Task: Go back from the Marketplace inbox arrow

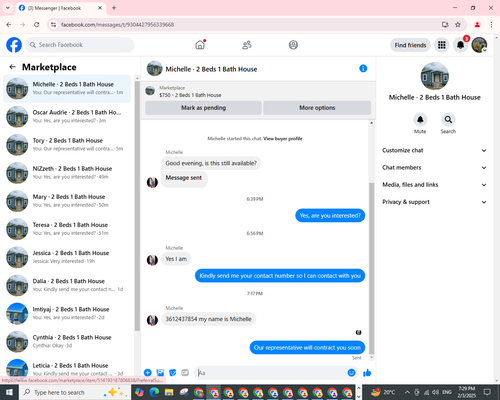Action: click(12, 67)
